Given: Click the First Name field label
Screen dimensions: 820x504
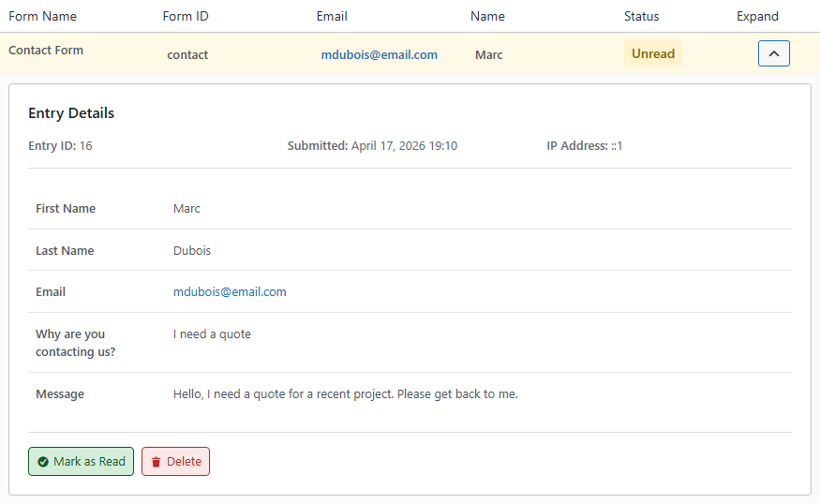Looking at the screenshot, I should [x=66, y=209].
